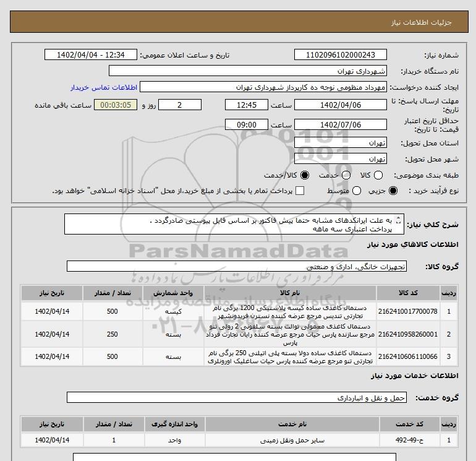The width and height of the screenshot is (476, 461).
Task: Click service name سایر حمل ونقل زمینی
Action: [x=292, y=441]
